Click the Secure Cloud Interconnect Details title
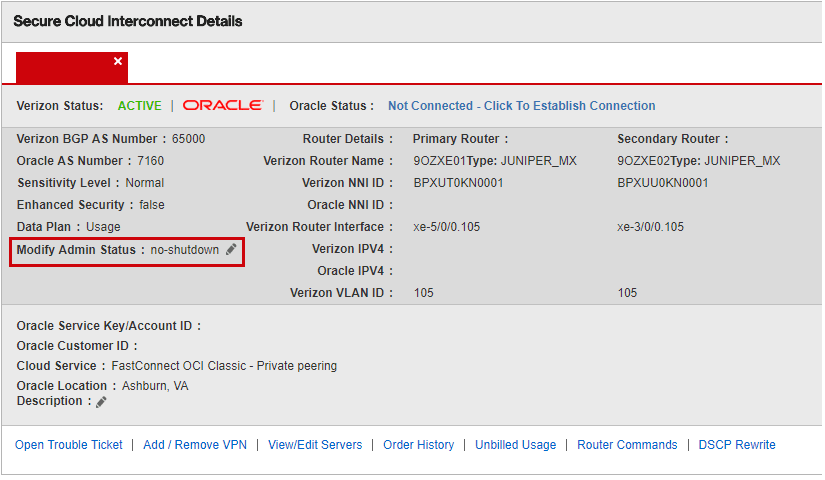 point(127,21)
